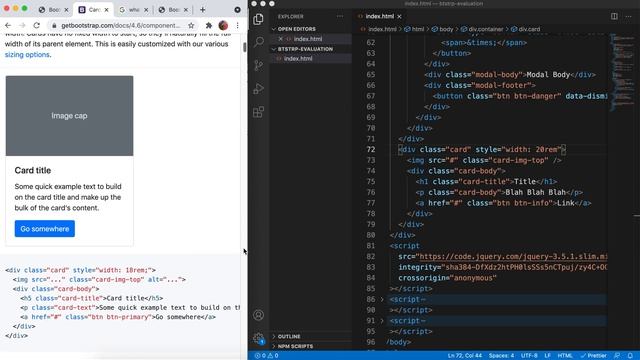The height and width of the screenshot is (360, 640).
Task: Open the Chrome extensions puzzle icon
Action: (x=209, y=25)
